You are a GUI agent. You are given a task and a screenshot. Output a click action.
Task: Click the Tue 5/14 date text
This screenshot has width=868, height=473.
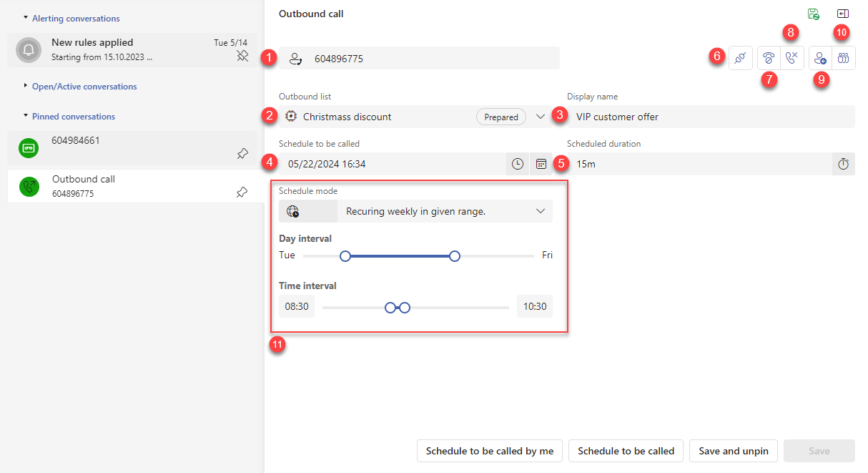(231, 43)
